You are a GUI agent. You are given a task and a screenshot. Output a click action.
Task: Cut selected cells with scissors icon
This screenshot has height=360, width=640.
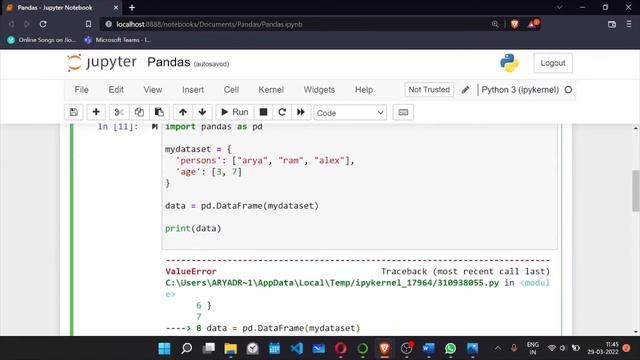click(x=119, y=112)
